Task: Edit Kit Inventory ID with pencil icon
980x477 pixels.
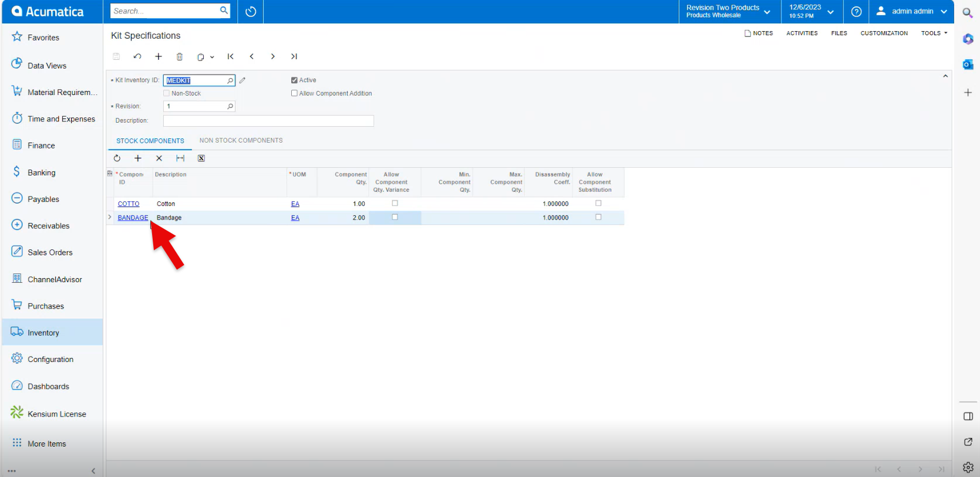Action: pyautogui.click(x=242, y=80)
